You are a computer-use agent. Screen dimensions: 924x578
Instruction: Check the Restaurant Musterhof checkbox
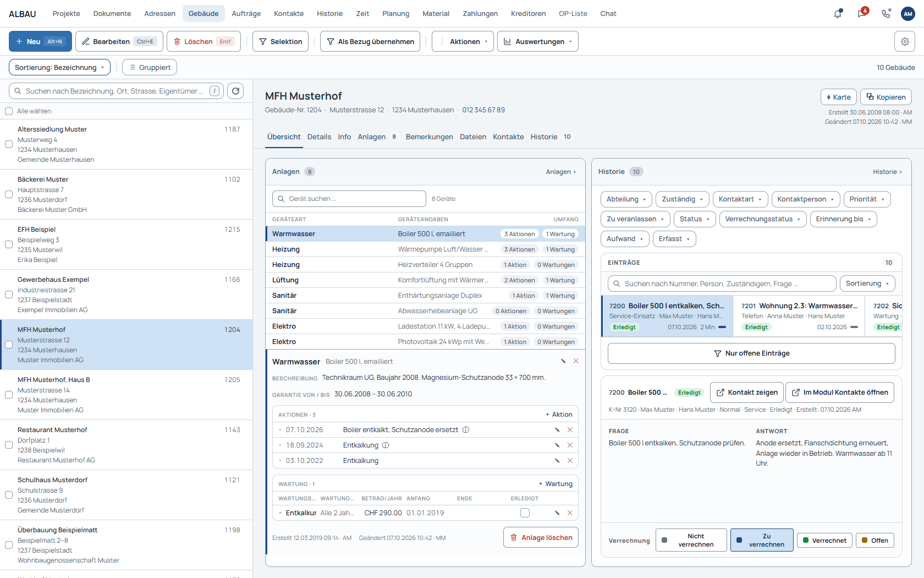(9, 445)
